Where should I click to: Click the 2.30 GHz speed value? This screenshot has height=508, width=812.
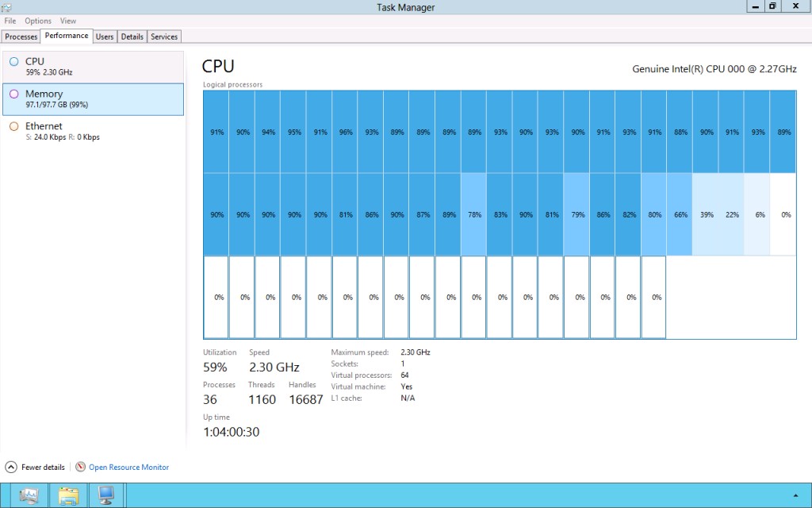[x=274, y=367]
